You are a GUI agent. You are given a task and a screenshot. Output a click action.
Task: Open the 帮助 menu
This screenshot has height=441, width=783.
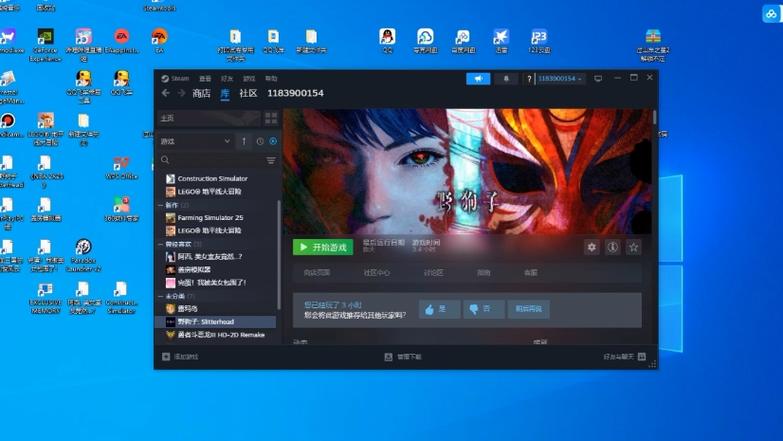pyautogui.click(x=271, y=78)
